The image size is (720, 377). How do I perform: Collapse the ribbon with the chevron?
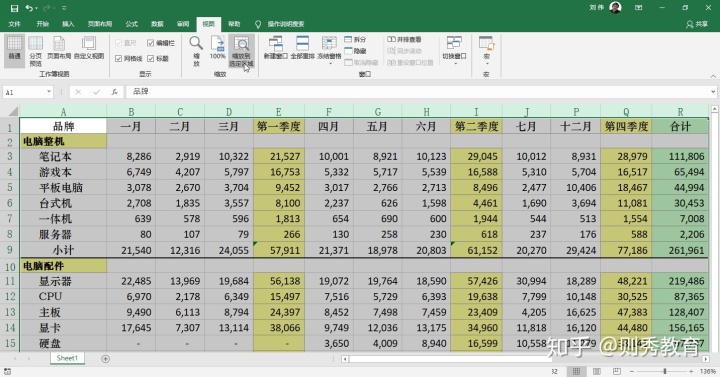(x=713, y=76)
